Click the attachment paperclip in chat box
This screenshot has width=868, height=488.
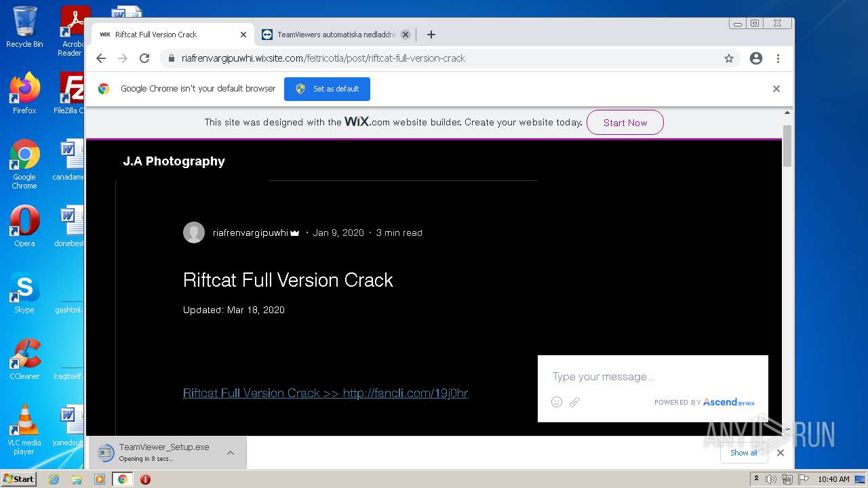(x=574, y=402)
